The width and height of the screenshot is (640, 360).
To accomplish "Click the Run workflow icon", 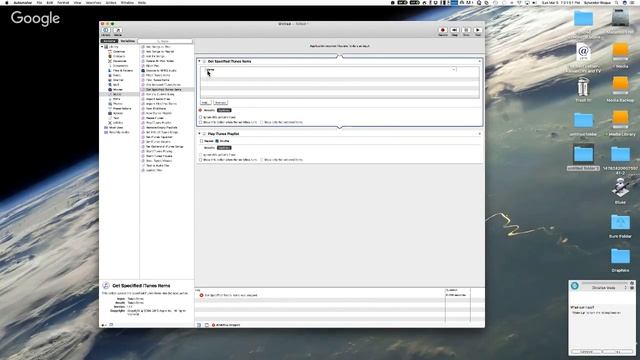I will pos(478,30).
